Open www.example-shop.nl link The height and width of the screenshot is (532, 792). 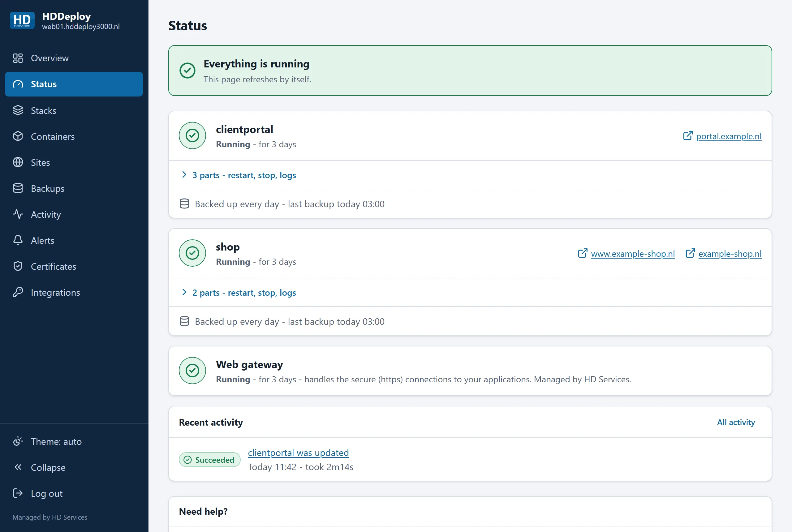click(632, 254)
